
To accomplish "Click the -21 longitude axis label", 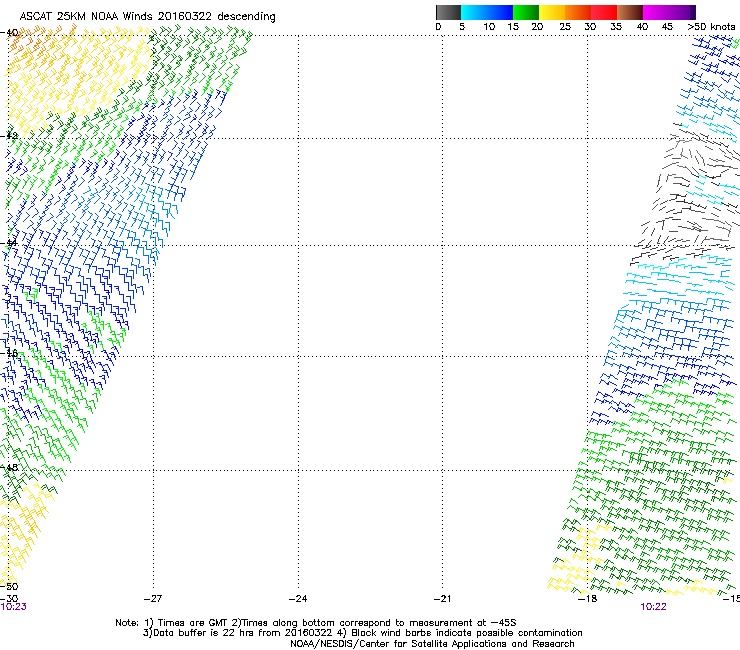I will coord(442,599).
